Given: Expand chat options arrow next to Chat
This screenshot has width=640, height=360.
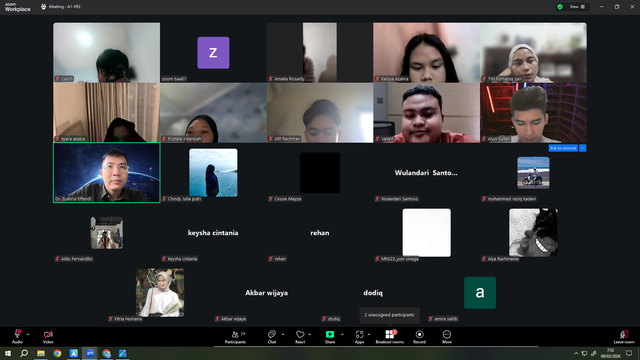Looking at the screenshot, I should pyautogui.click(x=283, y=334).
